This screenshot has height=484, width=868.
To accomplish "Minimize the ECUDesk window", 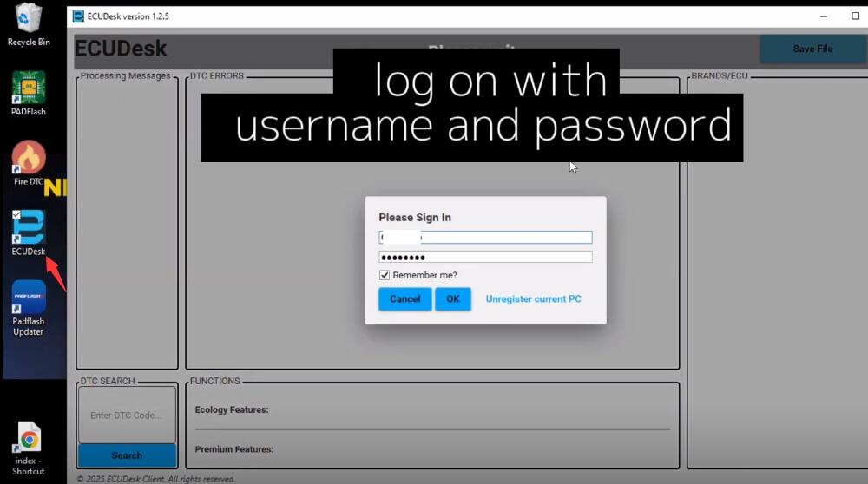I will coord(822,16).
